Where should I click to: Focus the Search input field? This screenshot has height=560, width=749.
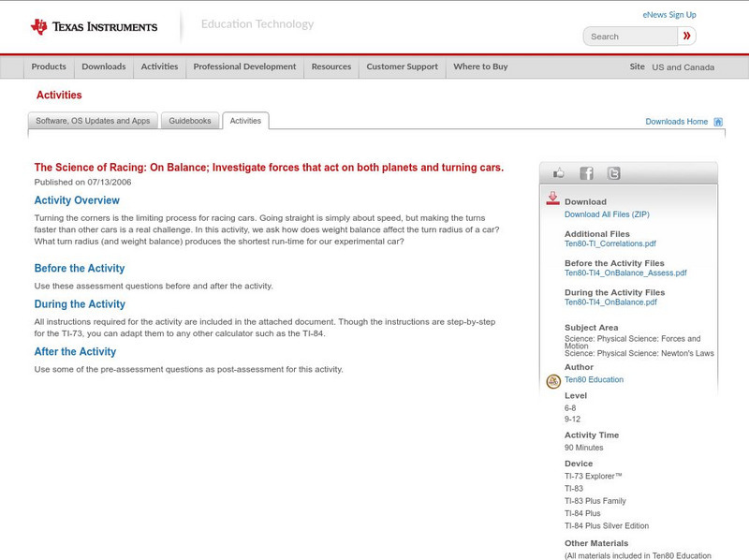pos(630,37)
